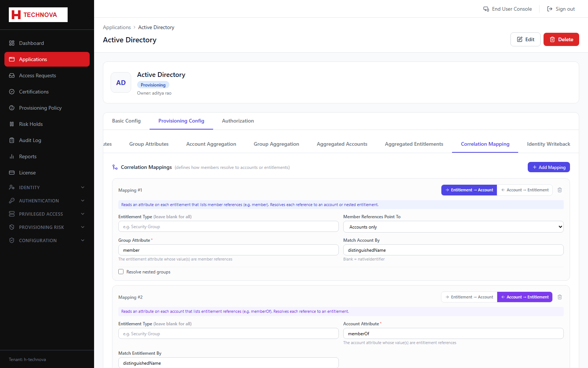Delete Mapping #2 with trash icon

point(560,297)
